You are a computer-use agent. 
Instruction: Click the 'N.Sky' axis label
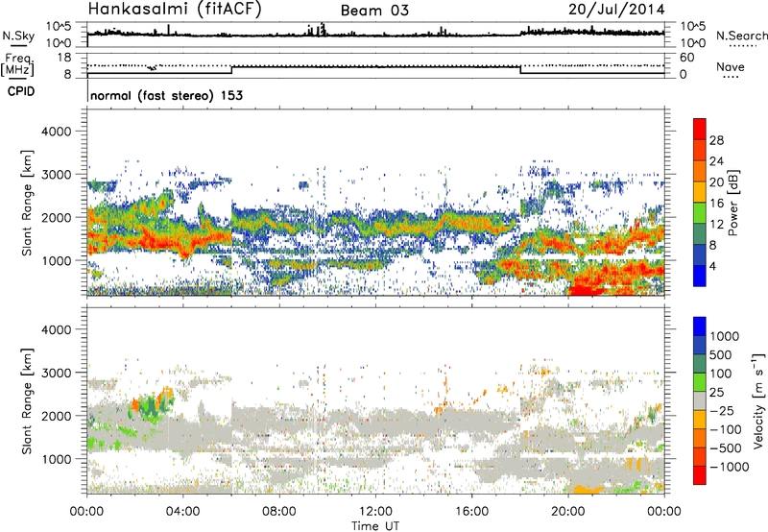[x=18, y=36]
